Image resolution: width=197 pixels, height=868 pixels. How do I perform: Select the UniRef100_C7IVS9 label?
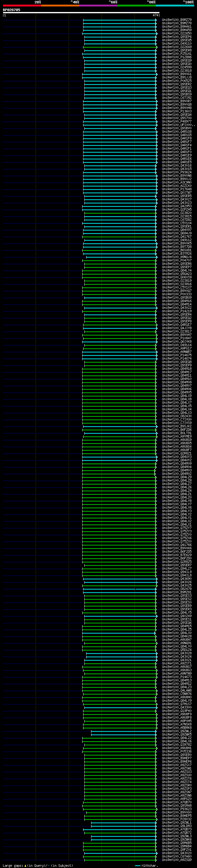coord(176,423)
